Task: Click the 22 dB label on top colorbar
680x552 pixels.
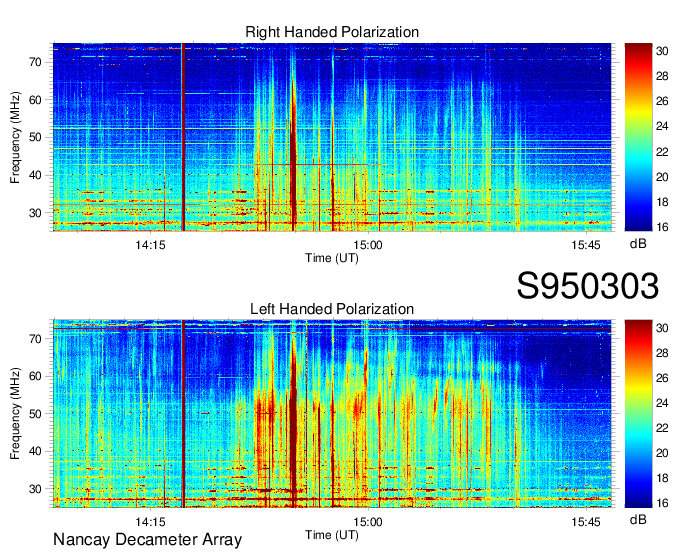Action: (x=662, y=152)
